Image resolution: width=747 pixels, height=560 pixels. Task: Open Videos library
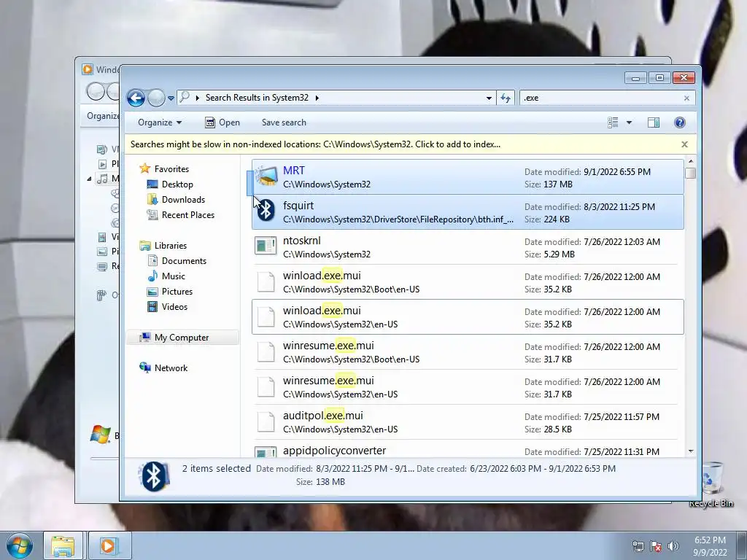coord(174,307)
